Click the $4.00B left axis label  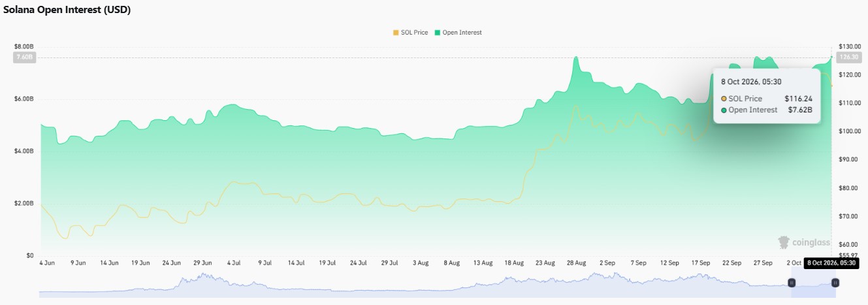(24, 152)
